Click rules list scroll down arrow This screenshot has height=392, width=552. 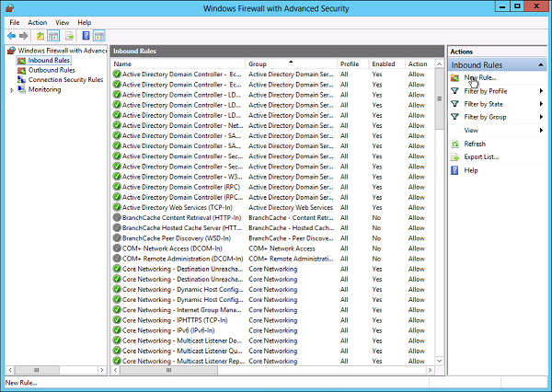click(440, 361)
